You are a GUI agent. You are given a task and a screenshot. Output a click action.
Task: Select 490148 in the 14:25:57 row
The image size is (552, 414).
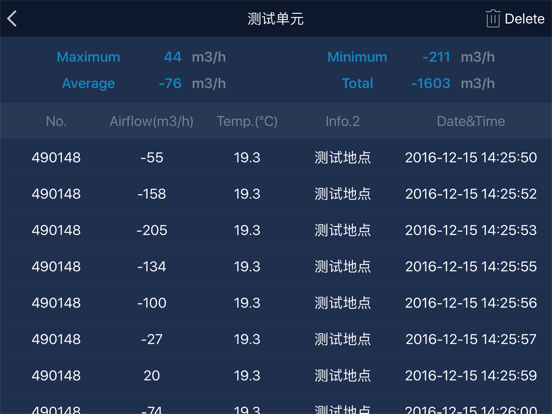(56, 339)
